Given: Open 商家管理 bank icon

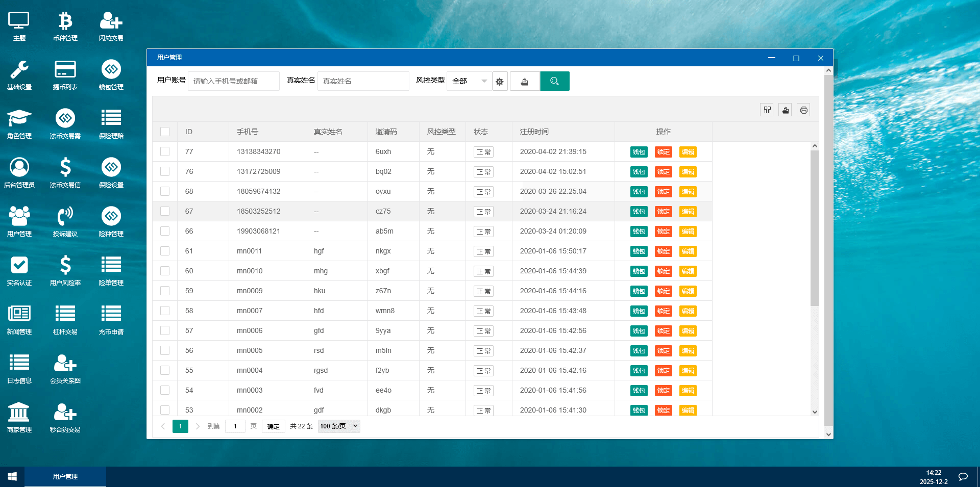Looking at the screenshot, I should tap(19, 417).
